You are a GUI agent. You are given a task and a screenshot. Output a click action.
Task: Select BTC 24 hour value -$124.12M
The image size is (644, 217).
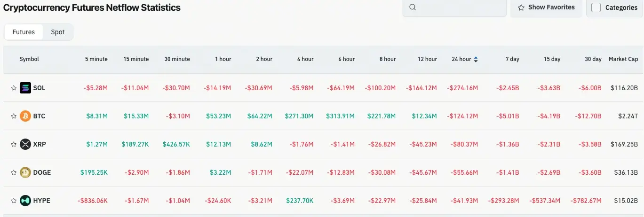click(x=462, y=116)
